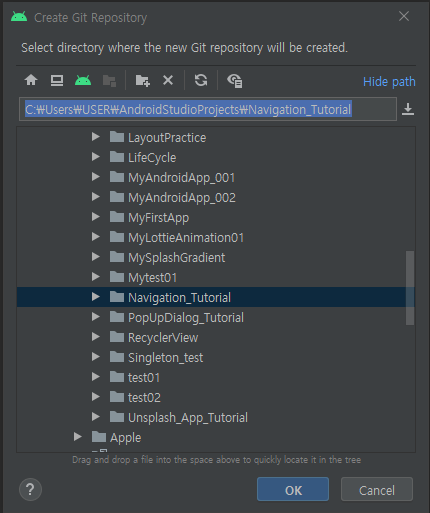Click RecyclerView folder icon

tap(117, 336)
